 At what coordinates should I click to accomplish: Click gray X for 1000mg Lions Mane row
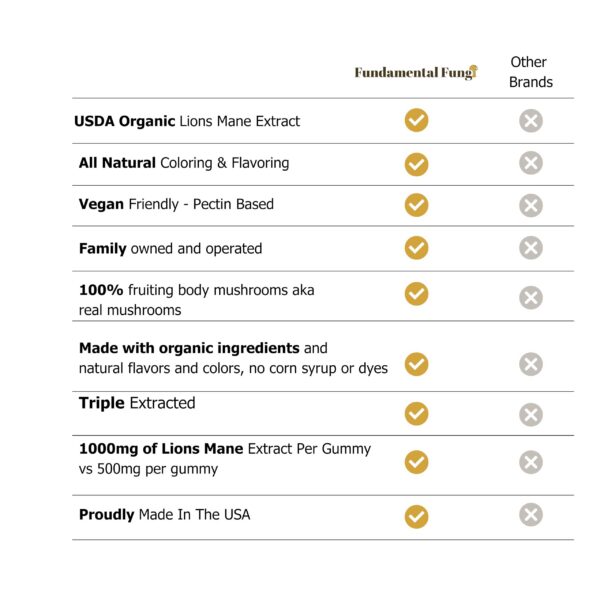coord(531,462)
